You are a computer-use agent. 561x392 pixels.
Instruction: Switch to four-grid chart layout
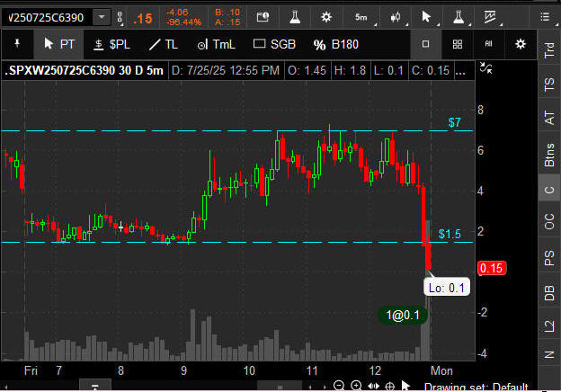pyautogui.click(x=458, y=44)
